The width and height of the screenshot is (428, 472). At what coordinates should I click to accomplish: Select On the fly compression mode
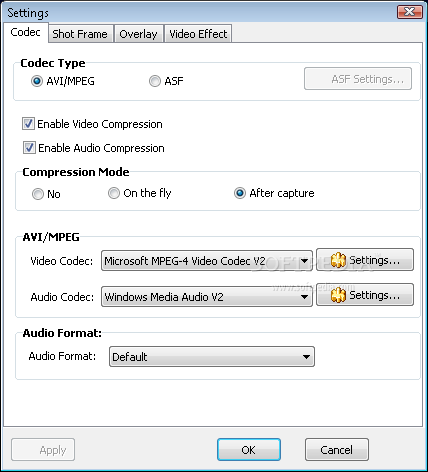pos(114,193)
